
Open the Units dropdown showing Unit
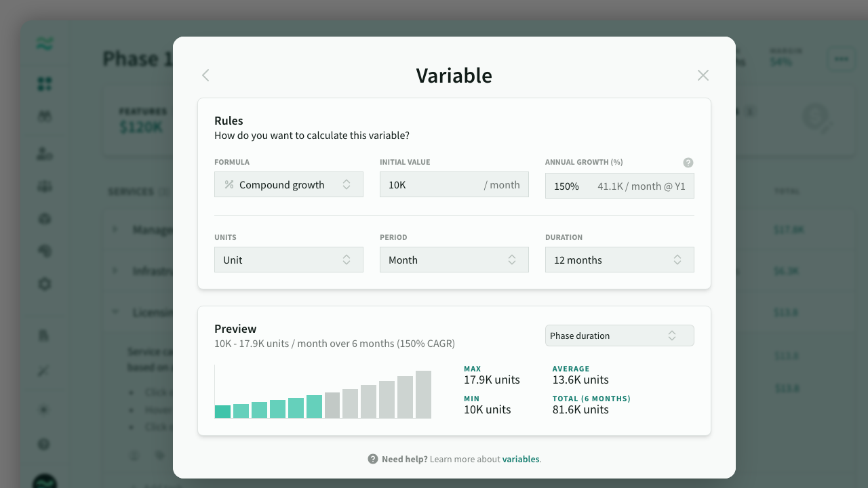(289, 260)
